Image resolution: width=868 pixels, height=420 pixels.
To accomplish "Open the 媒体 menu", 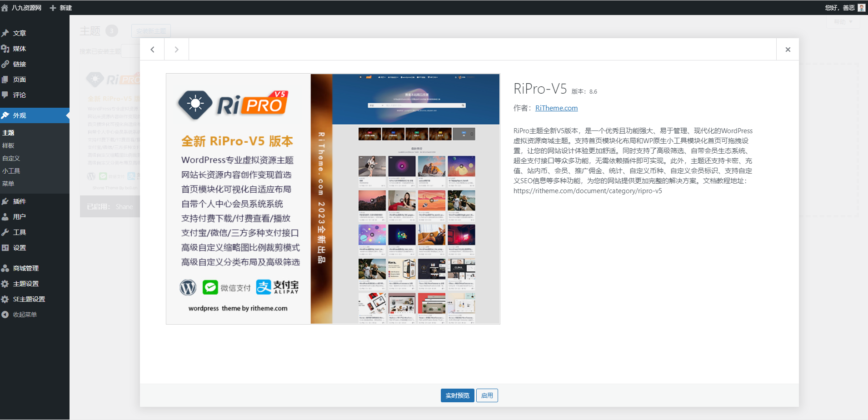I will tap(20, 49).
